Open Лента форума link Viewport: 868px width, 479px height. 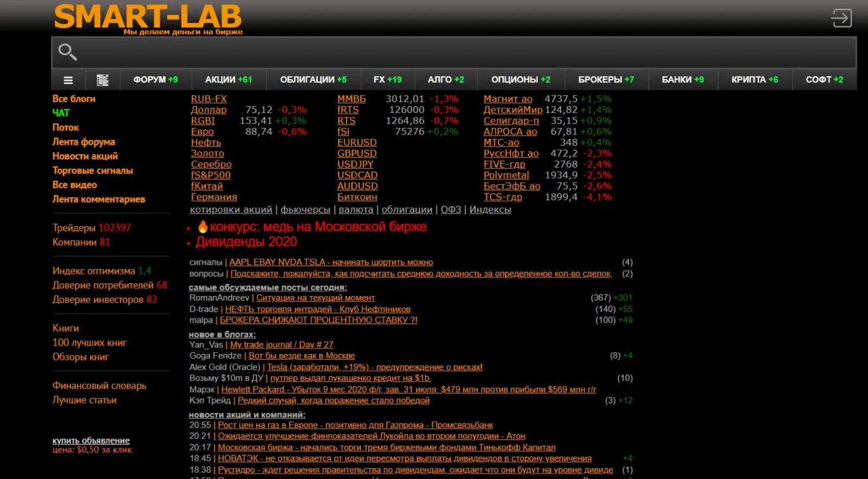[84, 142]
